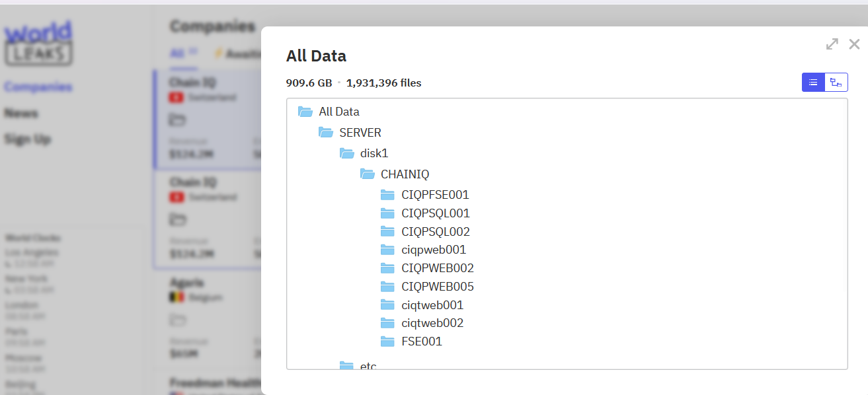The image size is (868, 395).
Task: Click the Los Angeles world clock entry
Action: [x=32, y=258]
